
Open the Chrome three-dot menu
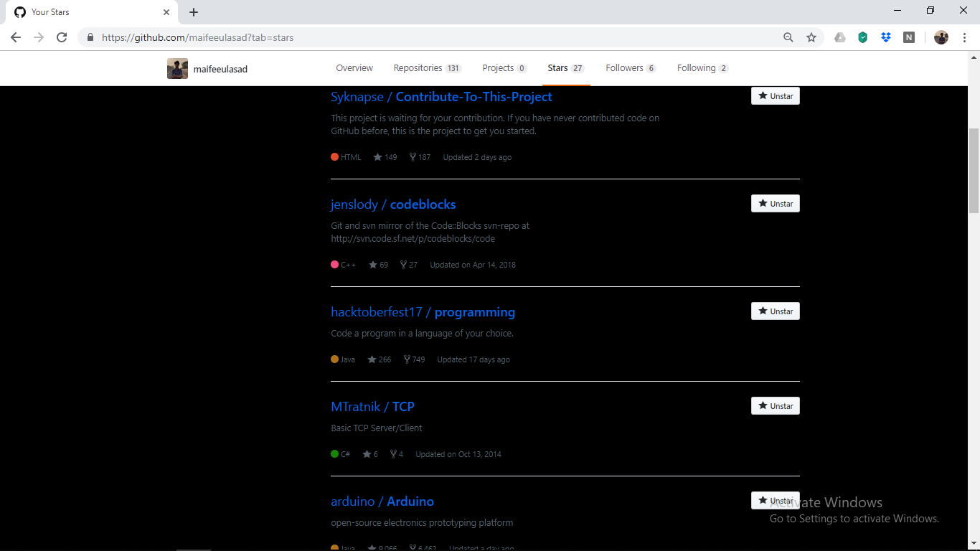tap(964, 37)
